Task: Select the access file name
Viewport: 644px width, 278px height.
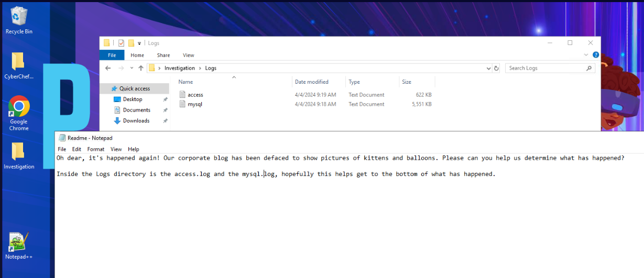Action: 195,95
